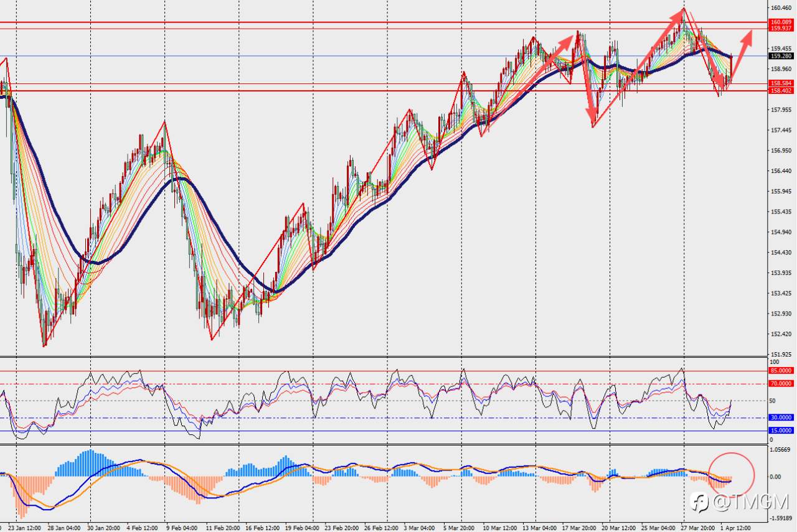Click the 157.445 value on price axis

[781, 131]
